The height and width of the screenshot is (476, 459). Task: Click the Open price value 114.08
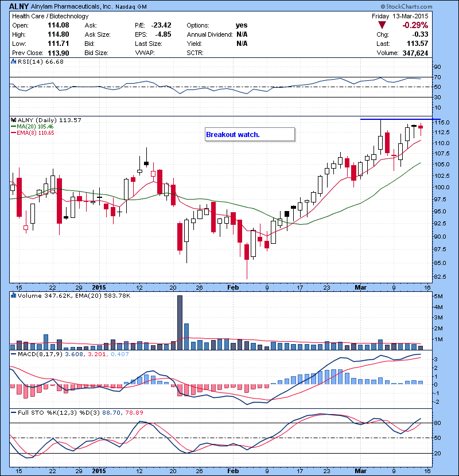point(59,25)
